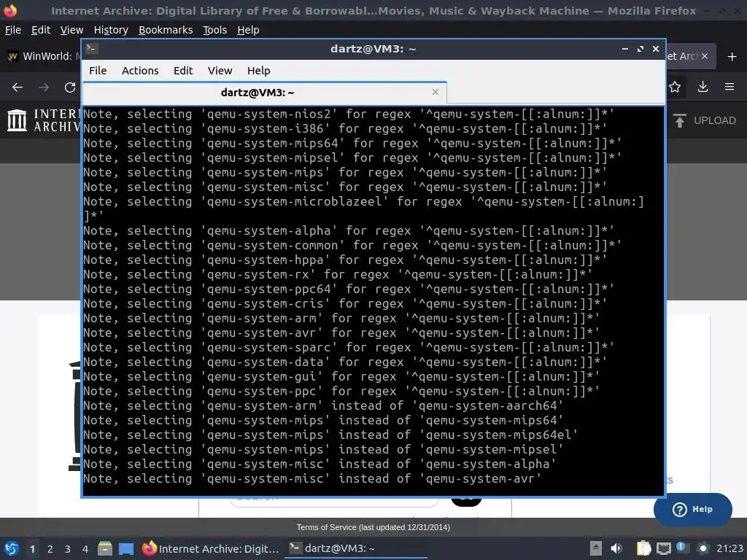Open the network status tray icon
The height and width of the screenshot is (560, 747).
(x=663, y=549)
